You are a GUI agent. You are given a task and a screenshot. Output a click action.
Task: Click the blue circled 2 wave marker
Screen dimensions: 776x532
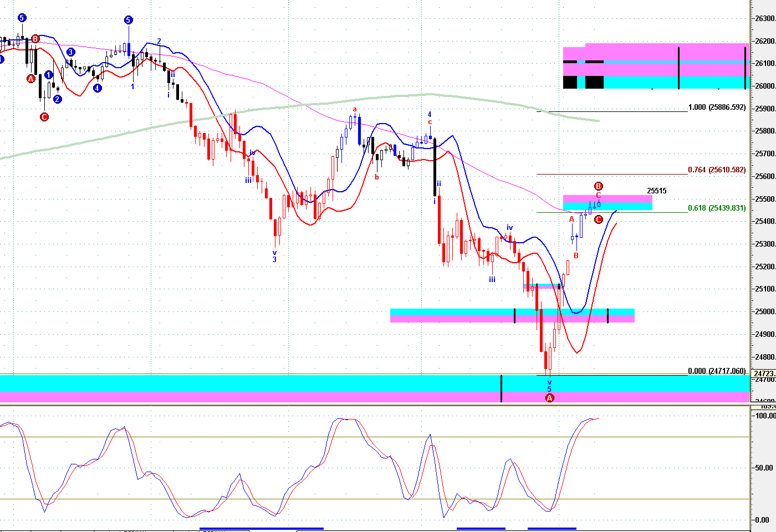tap(58, 99)
